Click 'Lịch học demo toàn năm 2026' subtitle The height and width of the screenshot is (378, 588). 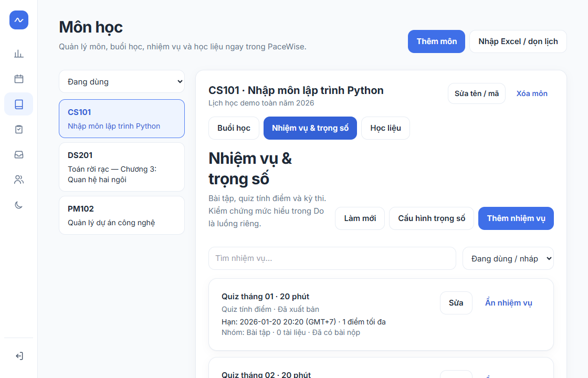point(261,103)
